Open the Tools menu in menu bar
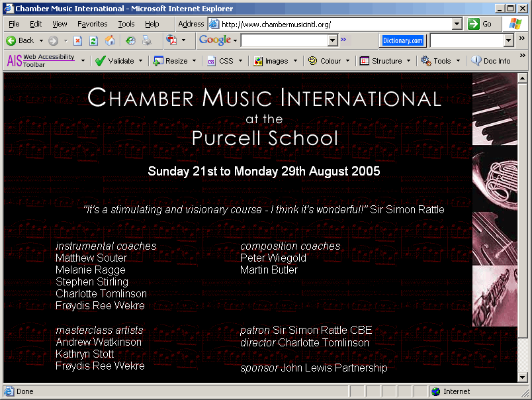 tap(126, 24)
